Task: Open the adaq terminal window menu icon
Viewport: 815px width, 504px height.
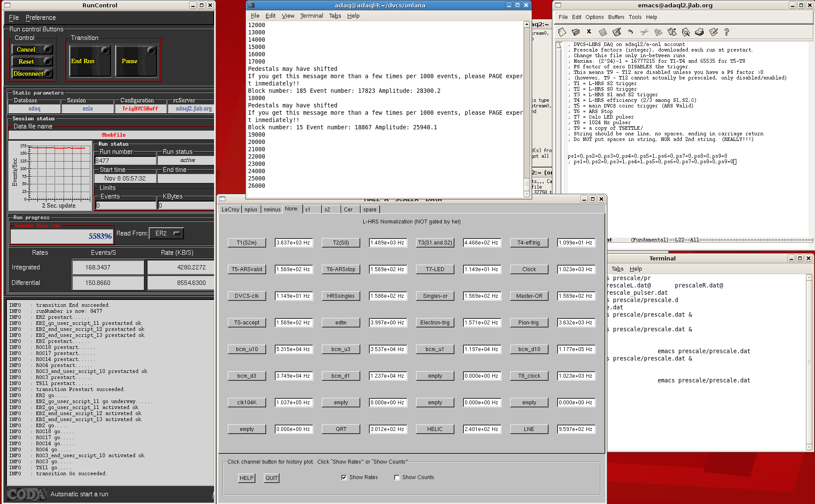Action: tap(251, 5)
